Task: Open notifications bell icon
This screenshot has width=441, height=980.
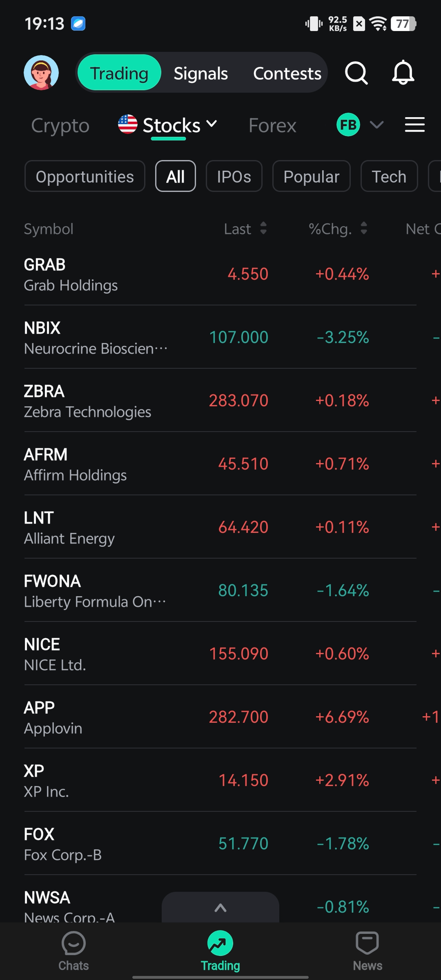Action: [403, 73]
